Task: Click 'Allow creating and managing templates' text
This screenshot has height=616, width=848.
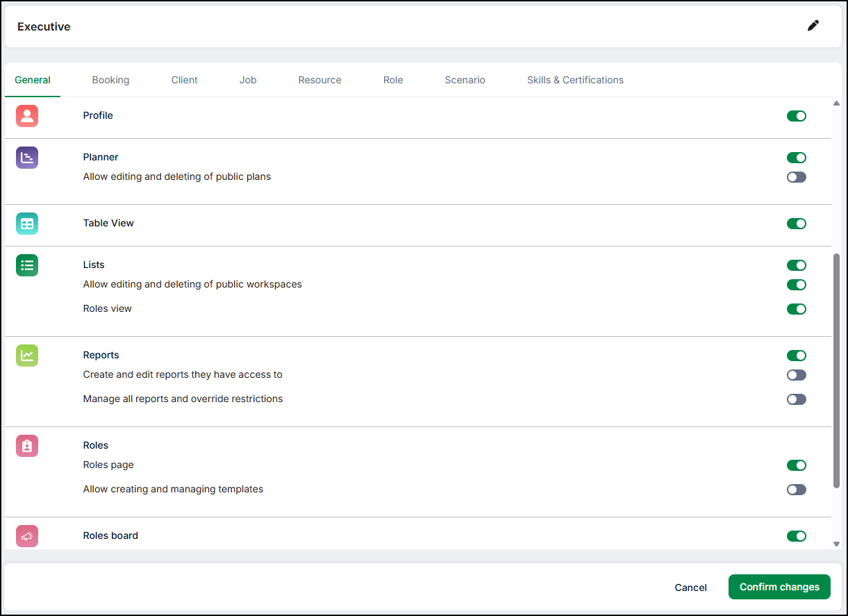Action: pos(173,489)
